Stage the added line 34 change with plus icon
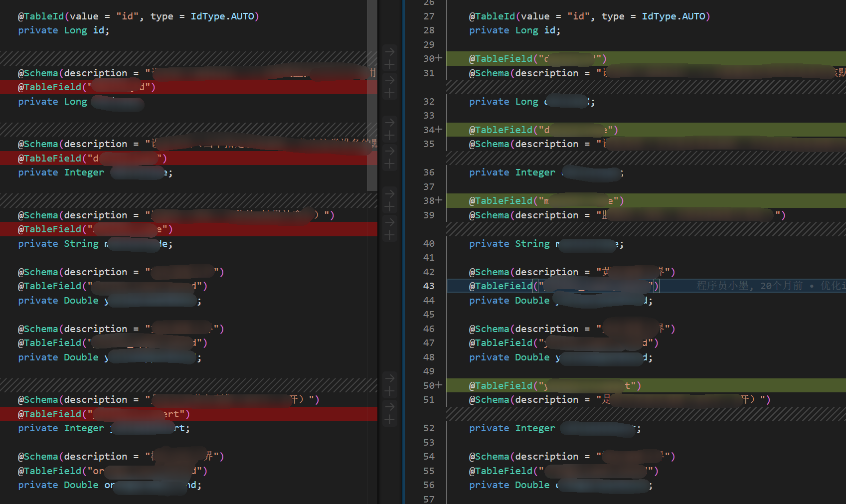The width and height of the screenshot is (846, 504). click(x=390, y=136)
